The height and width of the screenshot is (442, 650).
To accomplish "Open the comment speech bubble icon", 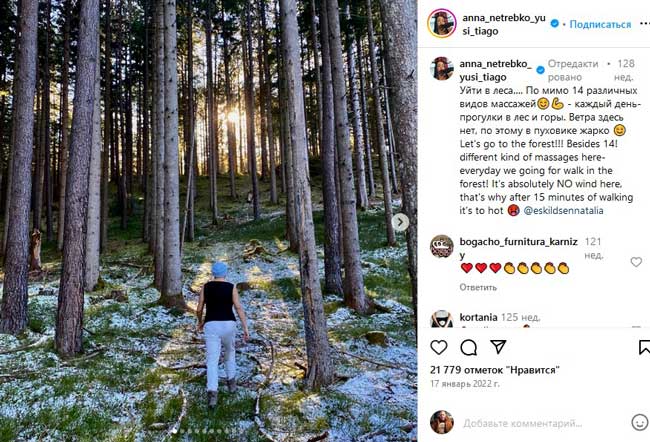I will [468, 347].
